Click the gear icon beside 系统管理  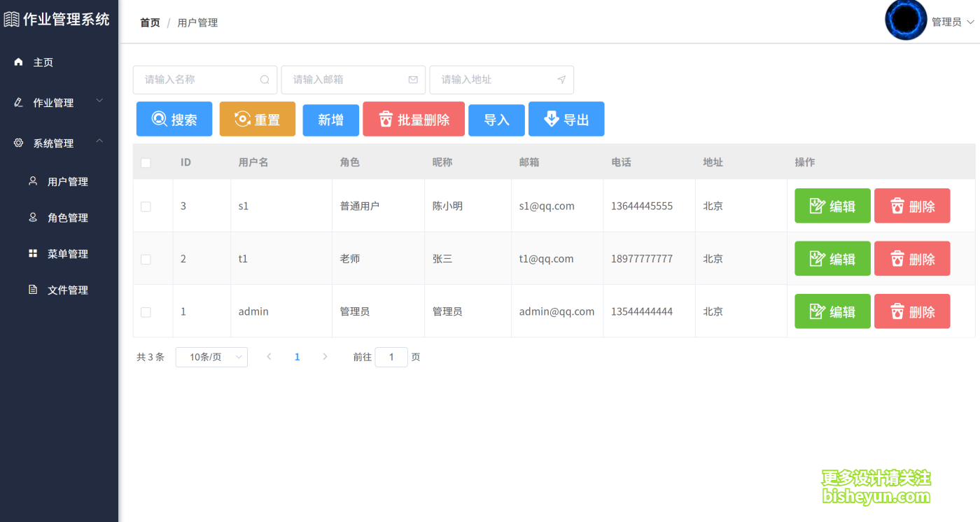click(x=19, y=143)
